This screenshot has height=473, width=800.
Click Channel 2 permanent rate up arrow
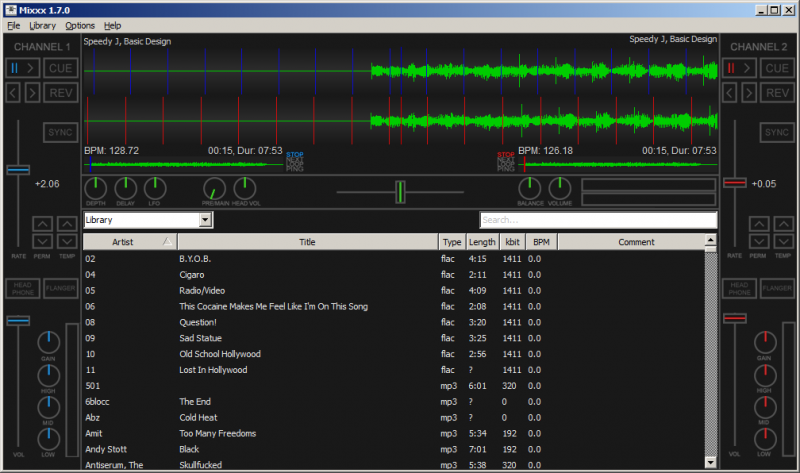pyautogui.click(x=759, y=224)
